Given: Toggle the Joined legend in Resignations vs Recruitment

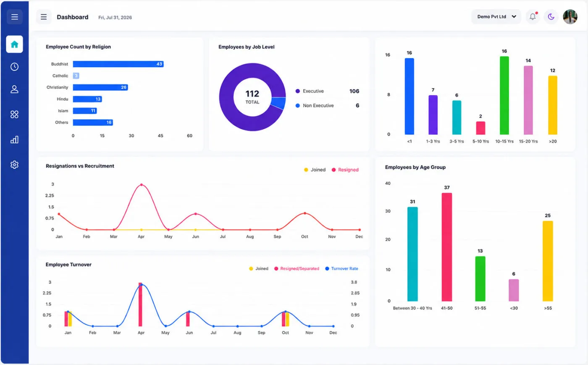Looking at the screenshot, I should tap(315, 170).
